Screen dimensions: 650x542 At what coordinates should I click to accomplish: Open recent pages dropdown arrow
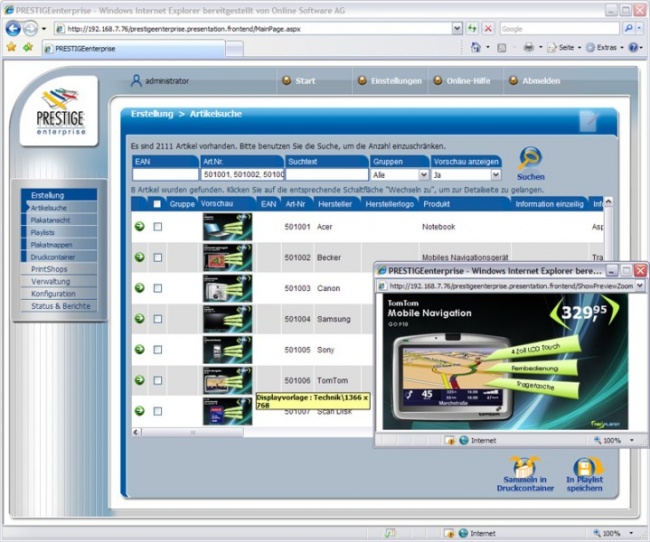coord(44,29)
